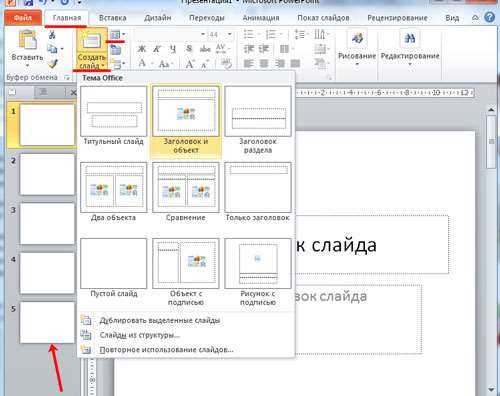
Task: Increase the list indent level
Action: pos(264,49)
